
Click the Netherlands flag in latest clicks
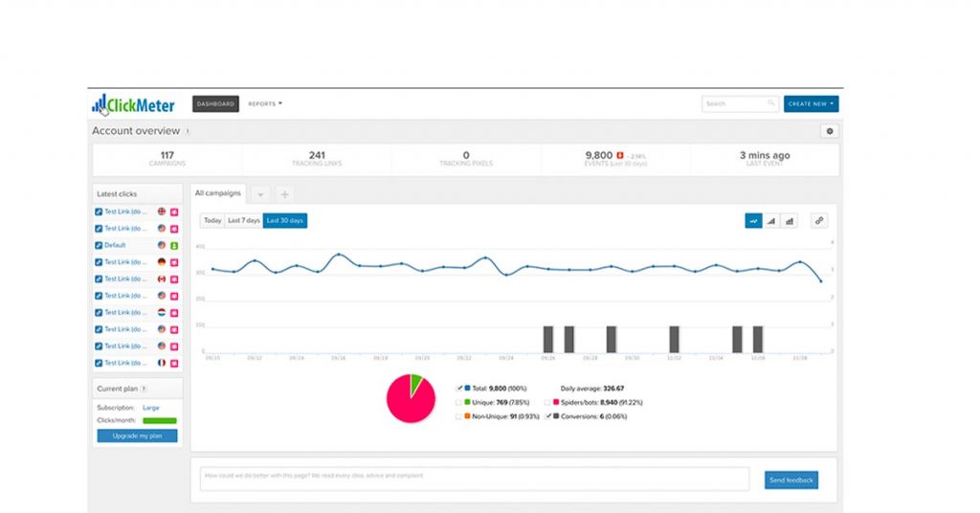[161, 312]
